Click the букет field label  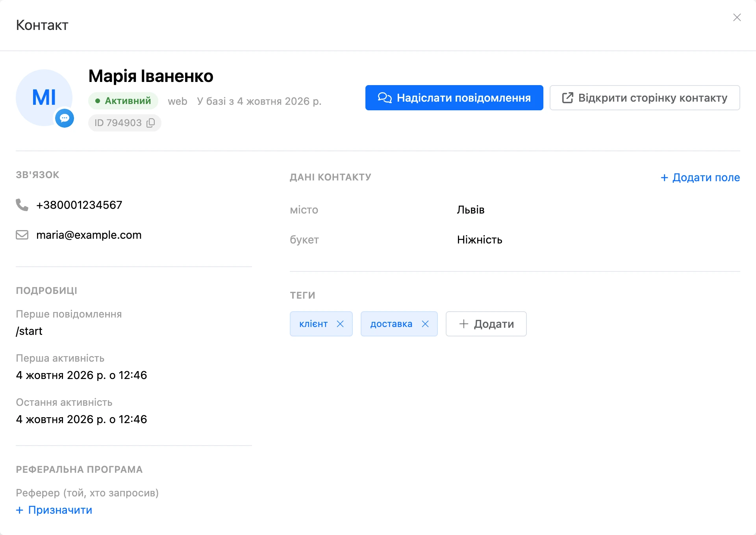[x=304, y=240]
